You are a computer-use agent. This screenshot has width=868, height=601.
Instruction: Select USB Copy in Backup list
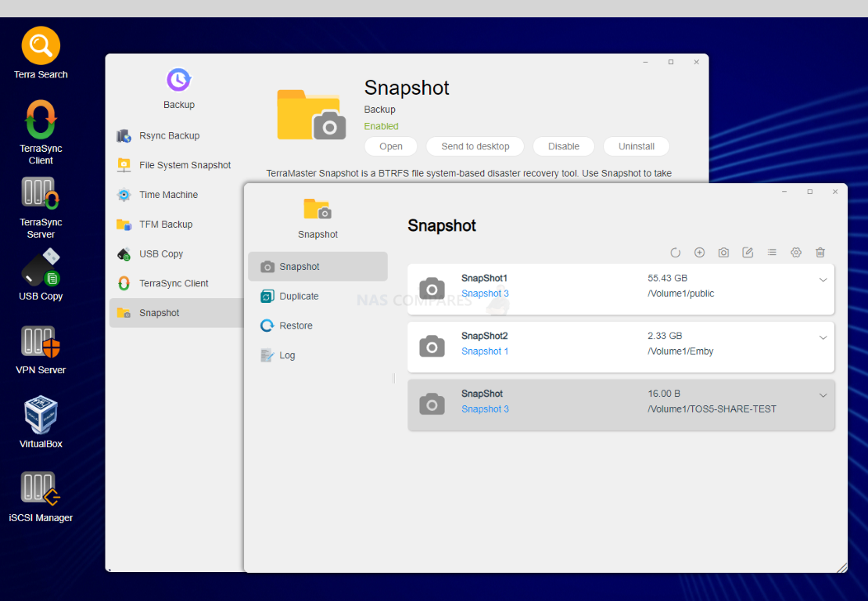click(176, 254)
